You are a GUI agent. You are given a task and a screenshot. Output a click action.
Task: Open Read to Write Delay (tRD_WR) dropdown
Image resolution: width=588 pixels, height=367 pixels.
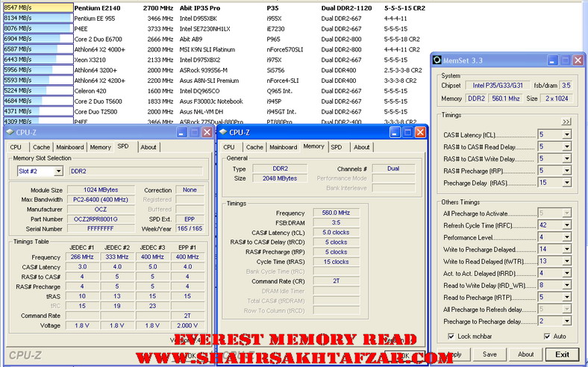coord(566,285)
